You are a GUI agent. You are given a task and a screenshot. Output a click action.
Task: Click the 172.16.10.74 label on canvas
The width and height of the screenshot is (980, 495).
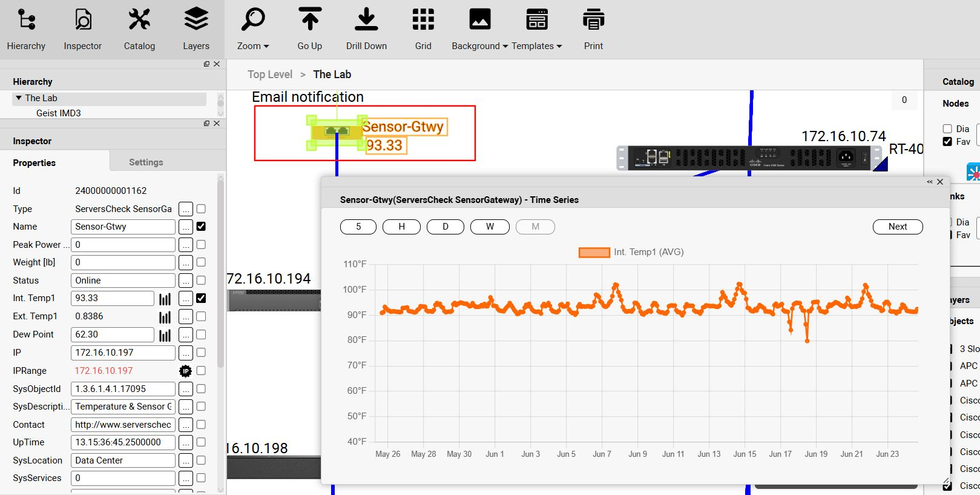[844, 136]
